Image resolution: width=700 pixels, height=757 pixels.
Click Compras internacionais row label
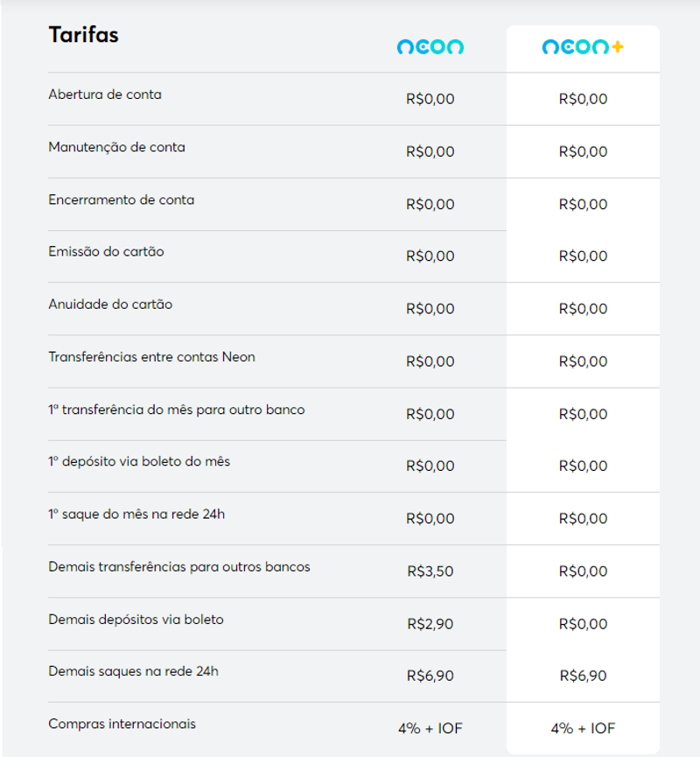[x=122, y=724]
